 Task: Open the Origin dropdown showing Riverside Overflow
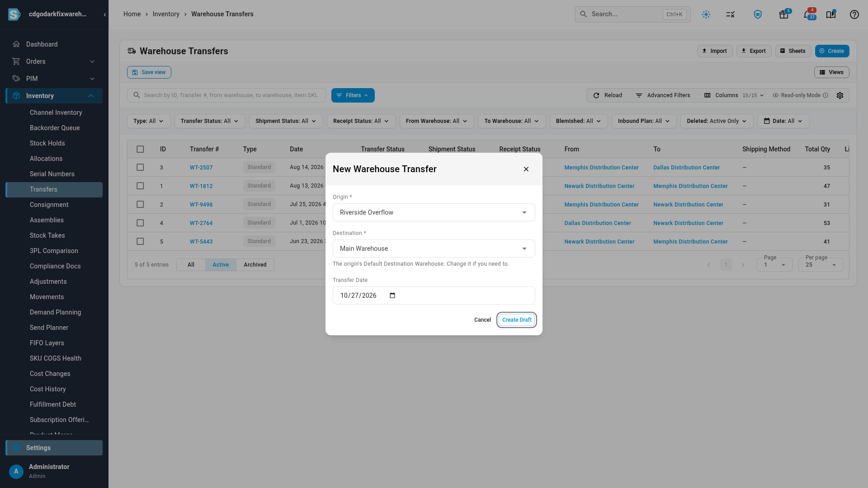coord(434,212)
